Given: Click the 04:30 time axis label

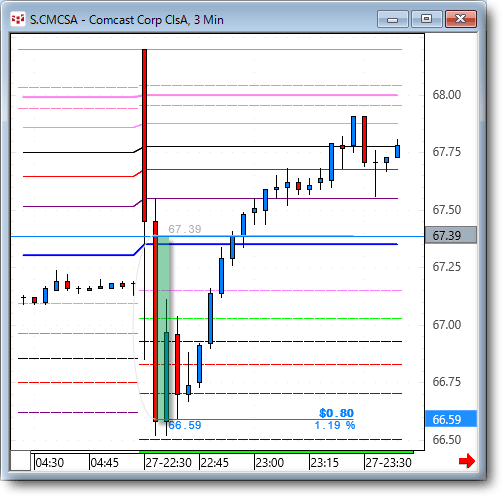Looking at the screenshot, I should click(49, 463).
